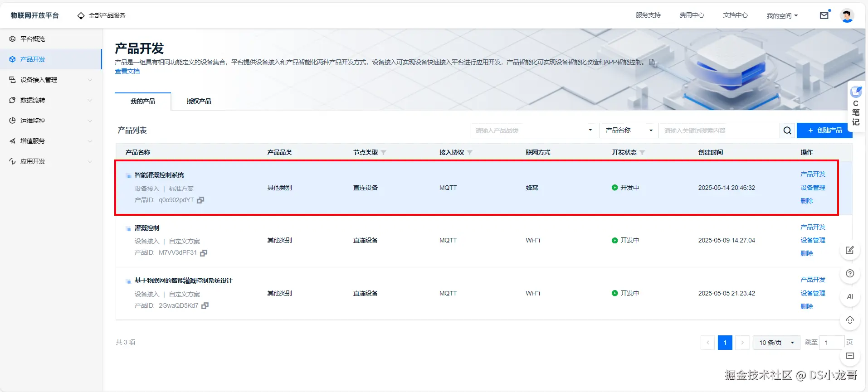Open the mail notifications icon
Screen dimensions: 868x392
(824, 15)
